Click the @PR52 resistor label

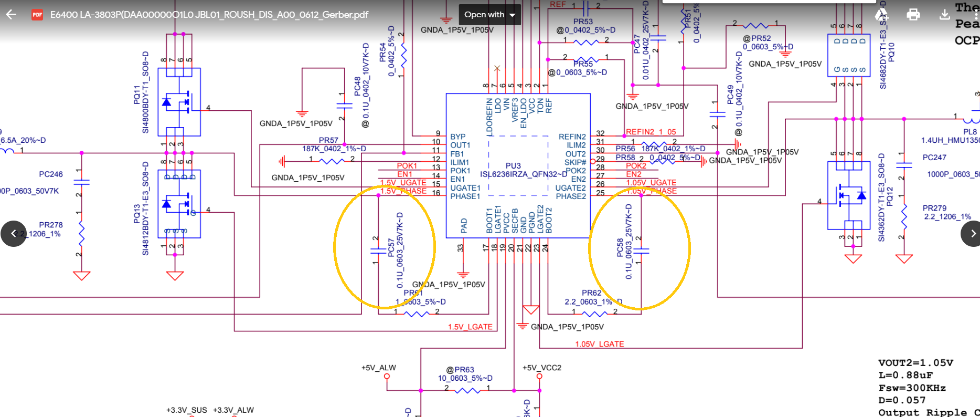[757, 38]
